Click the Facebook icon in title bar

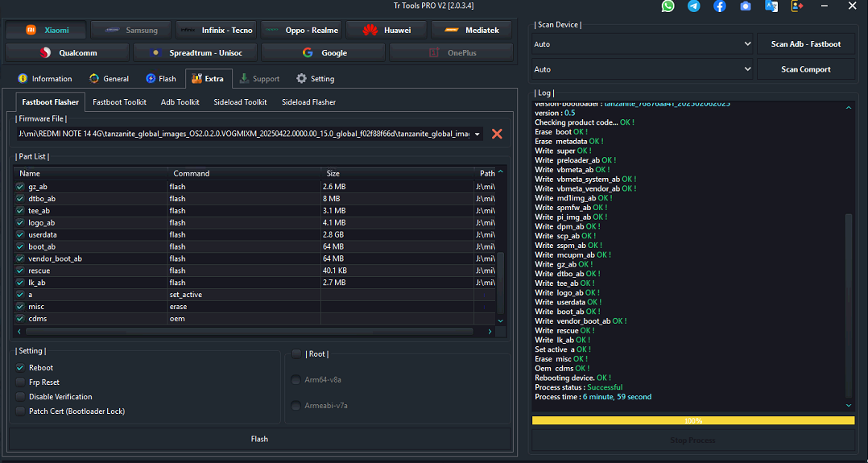[x=719, y=6]
